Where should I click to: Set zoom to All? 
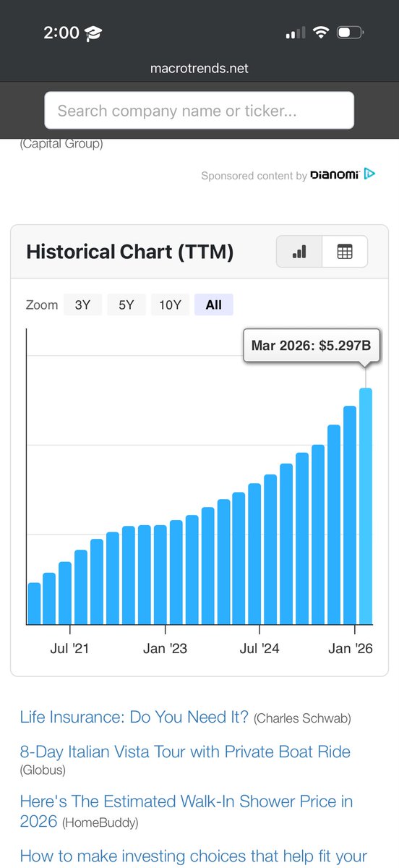click(214, 305)
